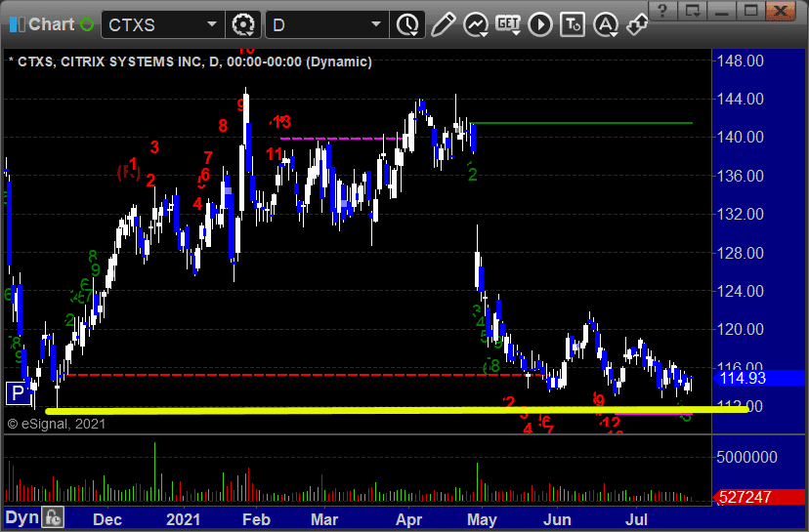The image size is (809, 532).
Task: Click the Dyn label at bottom left
Action: point(22,518)
